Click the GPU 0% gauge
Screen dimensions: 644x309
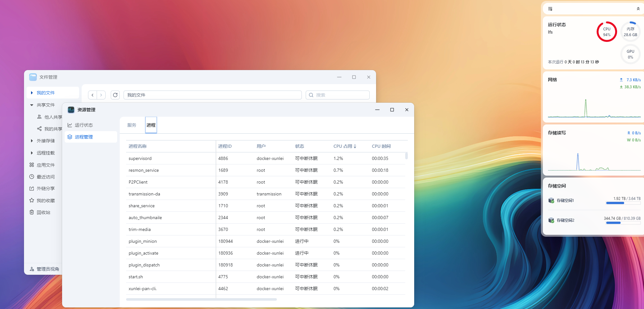[x=630, y=54]
